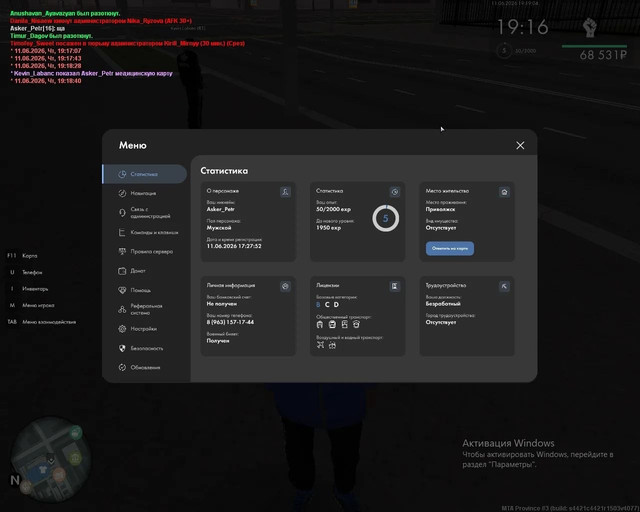
Task: Click the F11 Карта key hint
Action: click(22, 256)
